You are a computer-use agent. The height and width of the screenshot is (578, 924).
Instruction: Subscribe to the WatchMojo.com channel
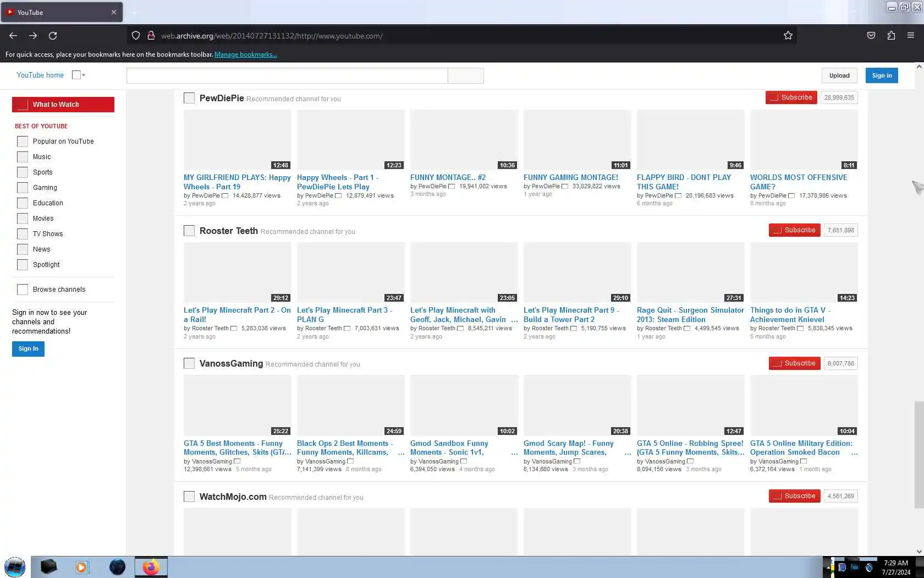(x=794, y=496)
